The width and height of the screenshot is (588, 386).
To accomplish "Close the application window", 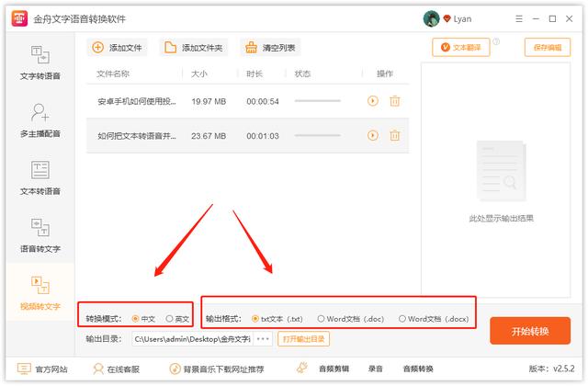I will 570,18.
